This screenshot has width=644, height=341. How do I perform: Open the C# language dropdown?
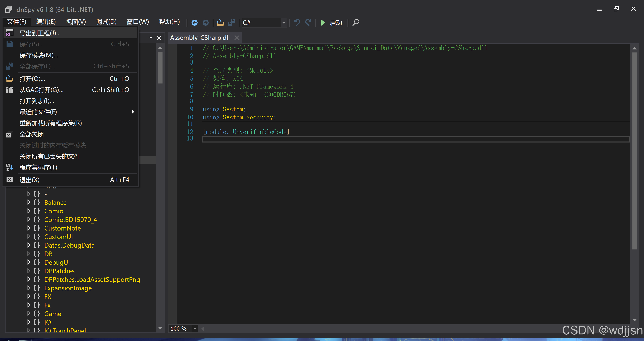click(283, 23)
